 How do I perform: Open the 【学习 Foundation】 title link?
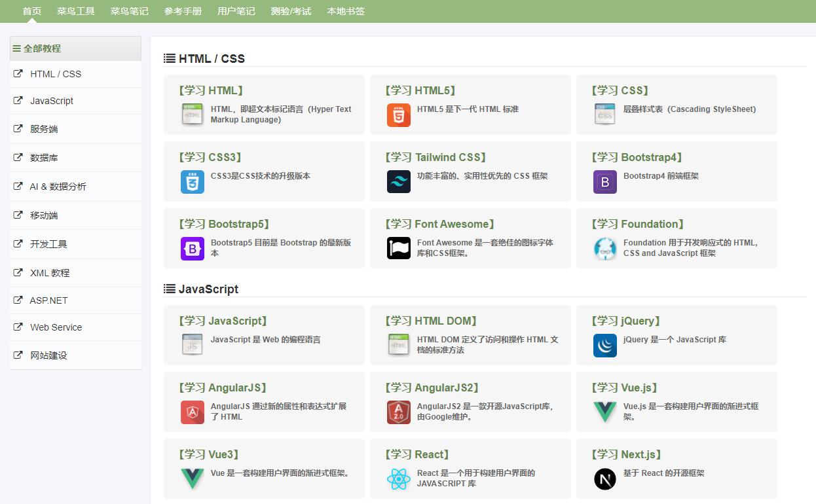(638, 224)
